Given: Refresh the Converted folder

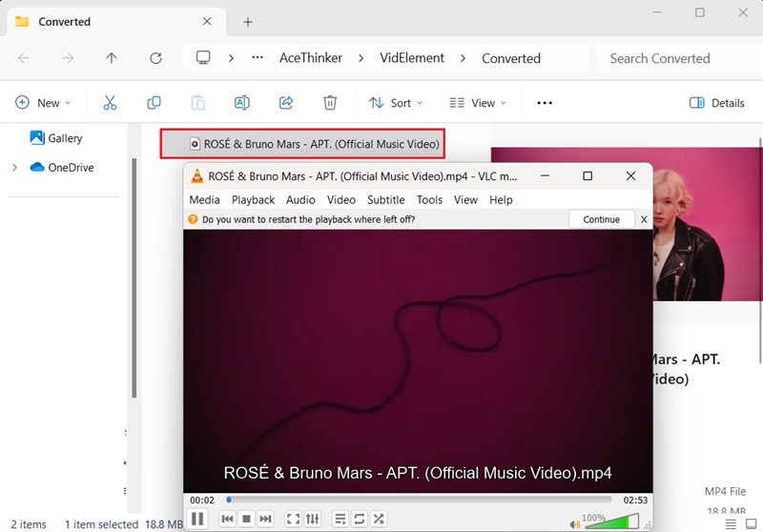Looking at the screenshot, I should 155,58.
